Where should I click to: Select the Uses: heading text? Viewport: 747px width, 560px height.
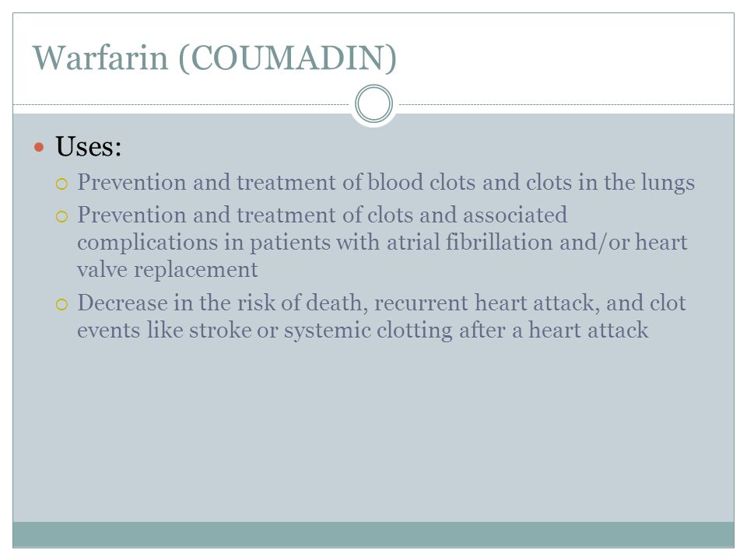coord(89,145)
